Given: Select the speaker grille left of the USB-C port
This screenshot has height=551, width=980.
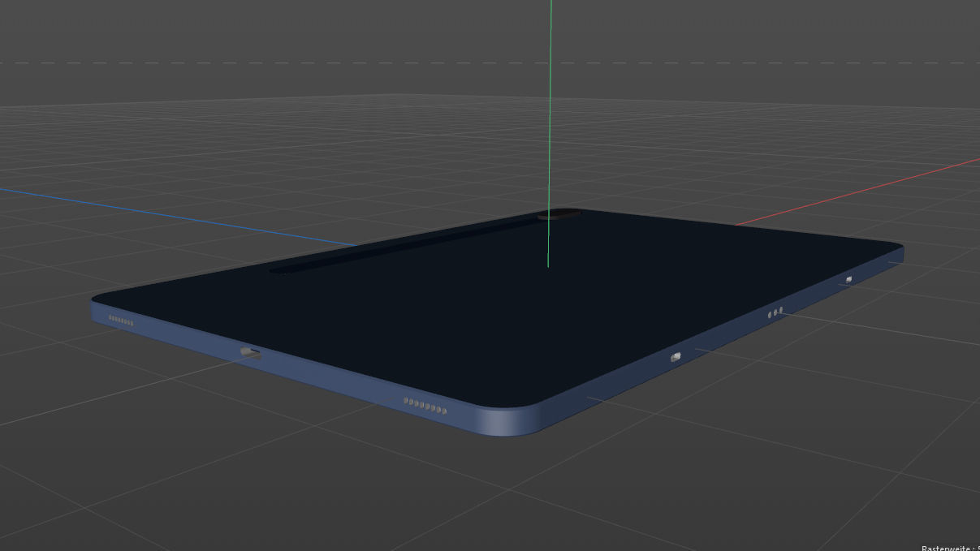Looking at the screenshot, I should 121,321.
